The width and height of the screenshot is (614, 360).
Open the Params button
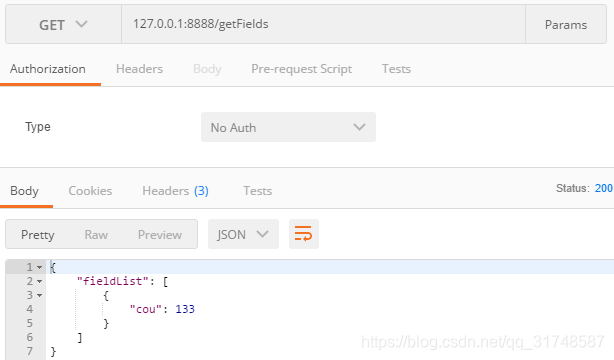566,25
